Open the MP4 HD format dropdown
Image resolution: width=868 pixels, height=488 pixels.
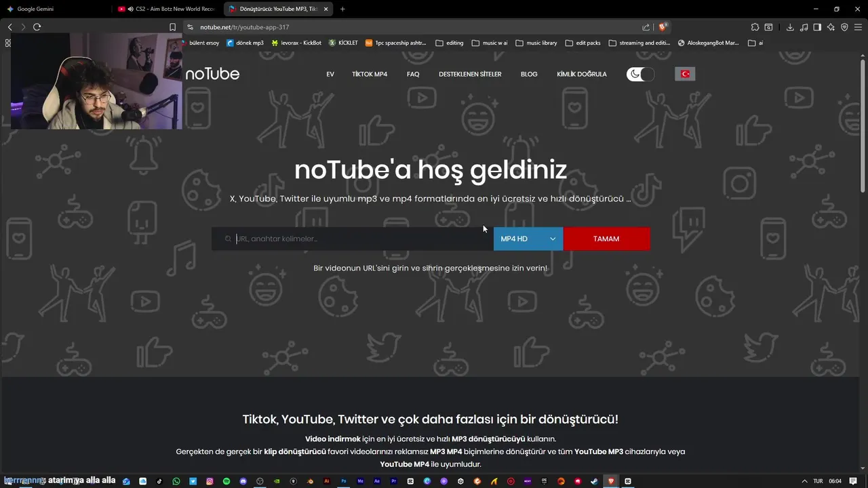(x=528, y=239)
